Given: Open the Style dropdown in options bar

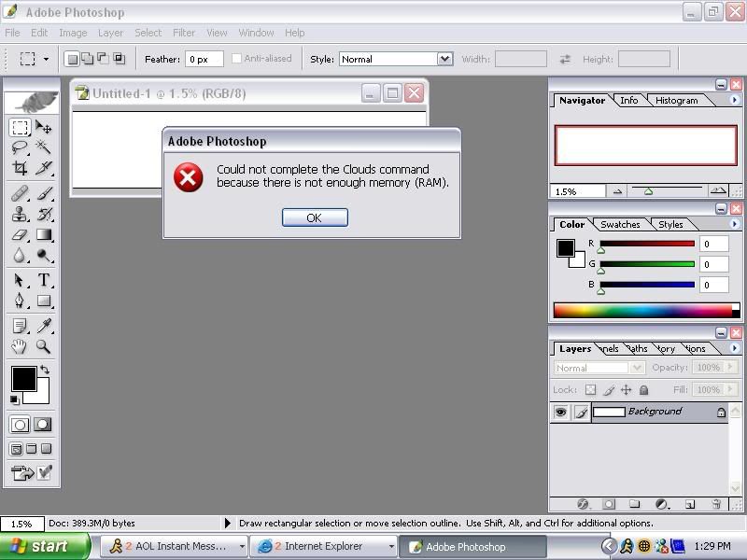Looking at the screenshot, I should point(444,59).
